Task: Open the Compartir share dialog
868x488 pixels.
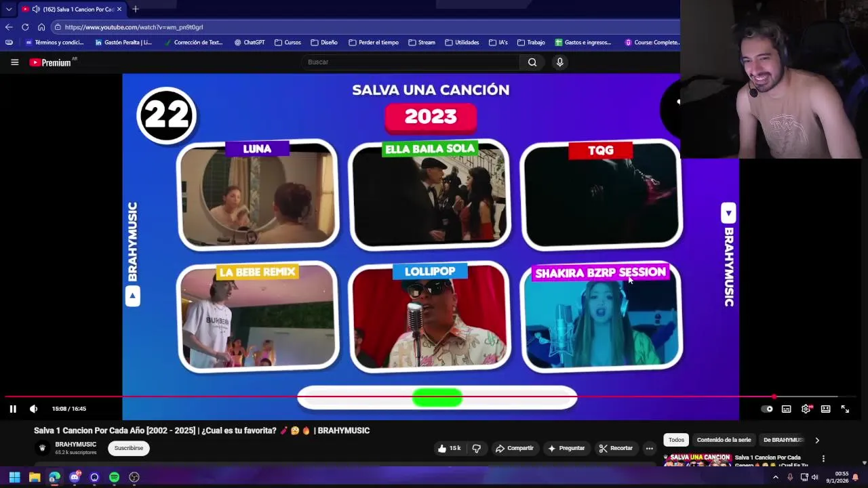Action: pyautogui.click(x=514, y=448)
